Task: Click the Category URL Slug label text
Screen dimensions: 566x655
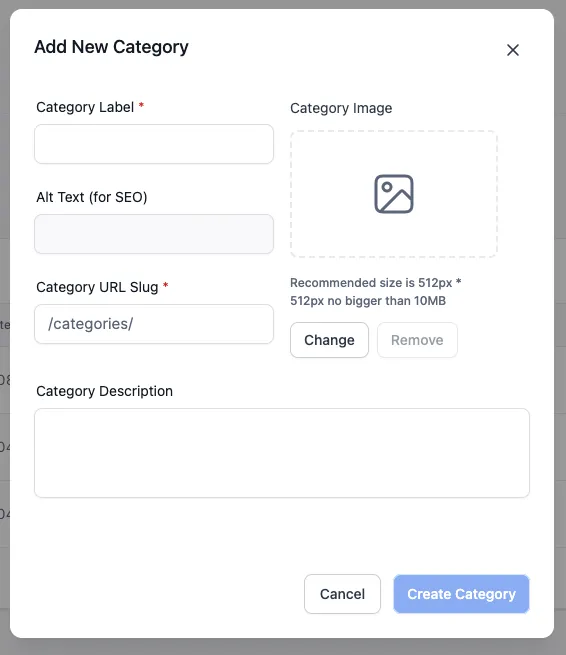Action: point(97,287)
